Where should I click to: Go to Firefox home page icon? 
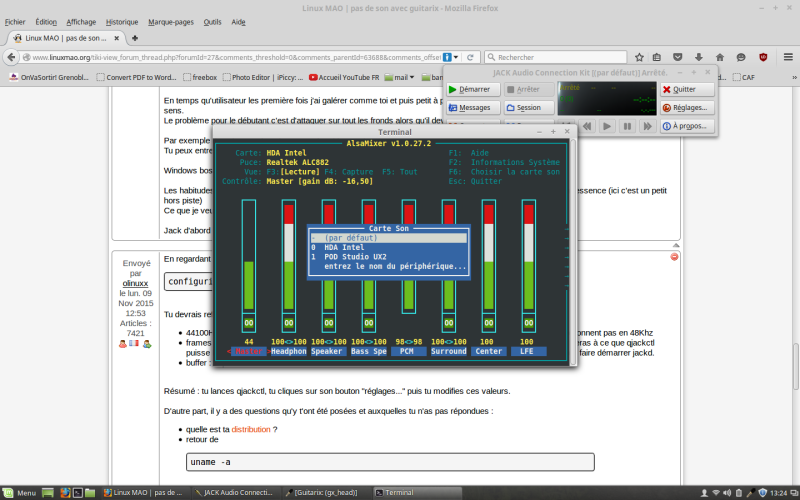tap(720, 57)
